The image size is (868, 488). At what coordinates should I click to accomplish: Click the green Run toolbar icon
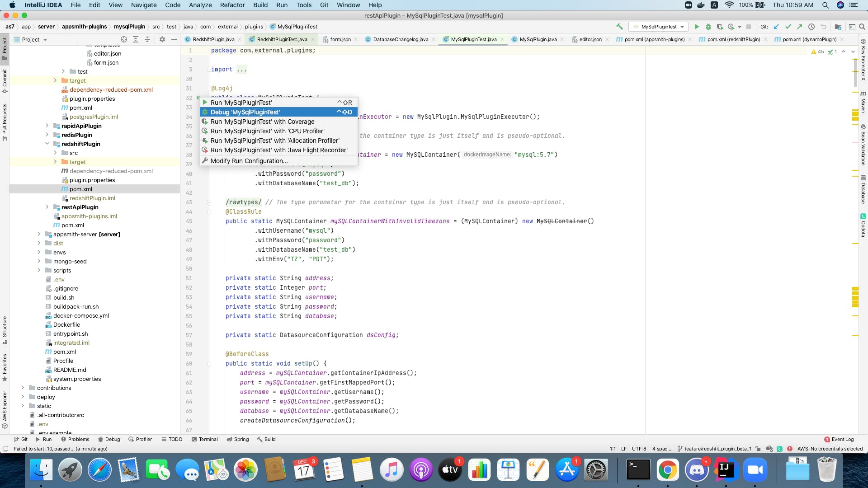point(697,27)
